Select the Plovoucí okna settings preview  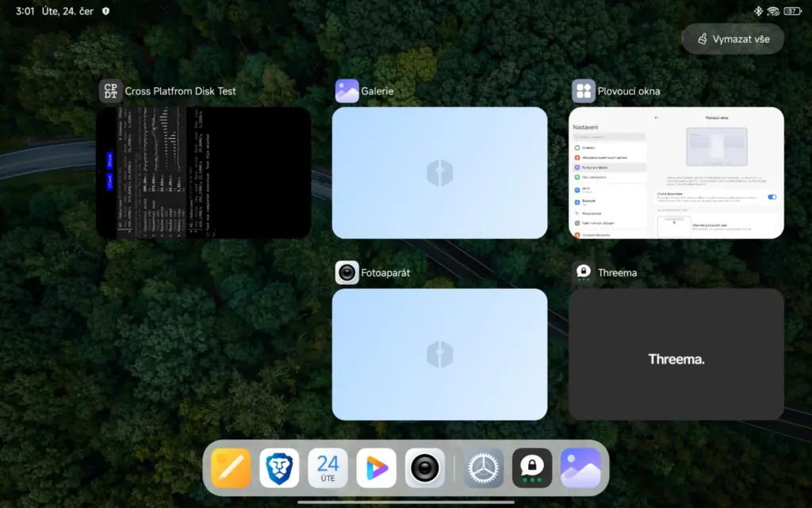pyautogui.click(x=676, y=173)
